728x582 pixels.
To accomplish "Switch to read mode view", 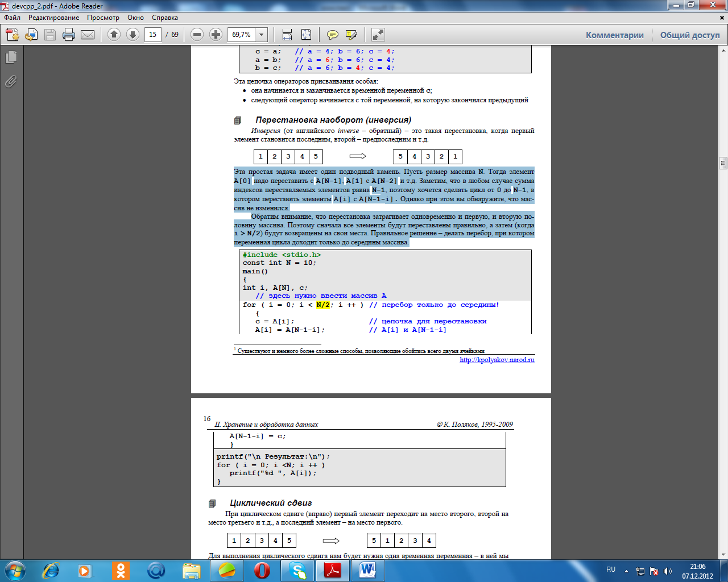I will [x=378, y=35].
